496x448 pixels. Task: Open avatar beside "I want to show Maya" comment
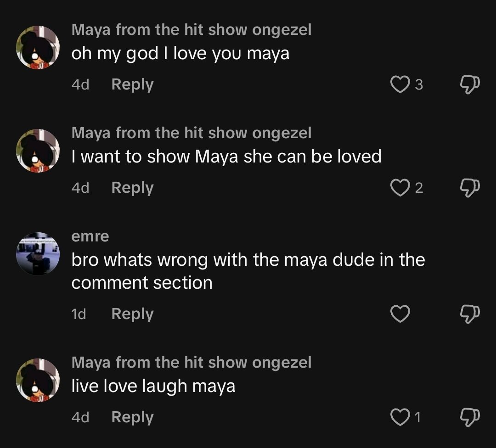38,151
